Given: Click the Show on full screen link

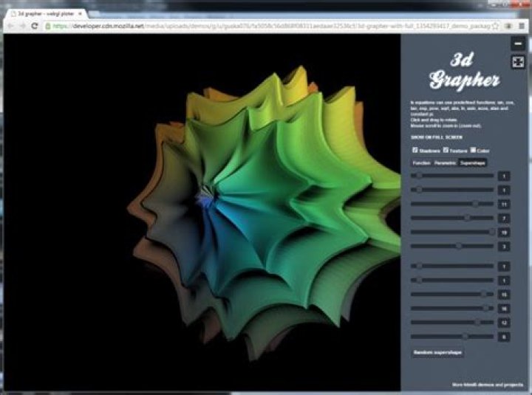Looking at the screenshot, I should coord(437,137).
